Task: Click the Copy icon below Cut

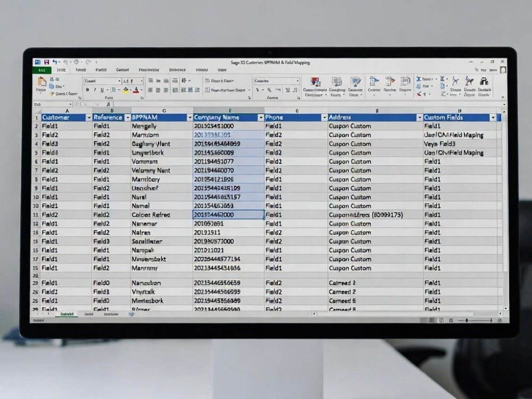Action: 52,86
